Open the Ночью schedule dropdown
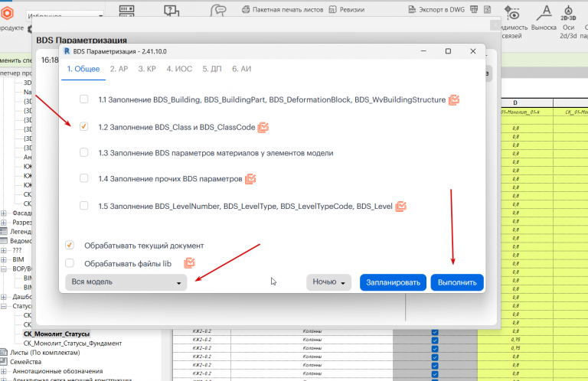 (x=329, y=282)
